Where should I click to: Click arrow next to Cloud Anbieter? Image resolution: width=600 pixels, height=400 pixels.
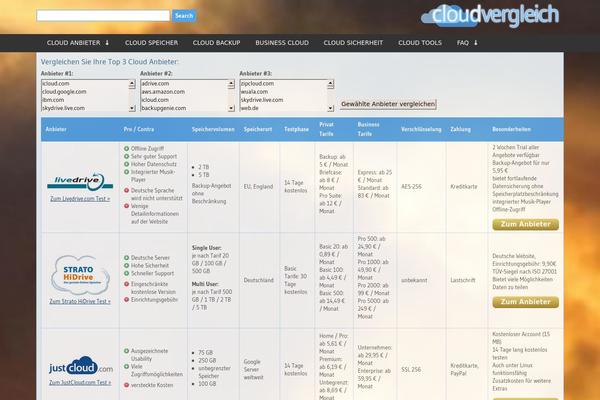107,43
